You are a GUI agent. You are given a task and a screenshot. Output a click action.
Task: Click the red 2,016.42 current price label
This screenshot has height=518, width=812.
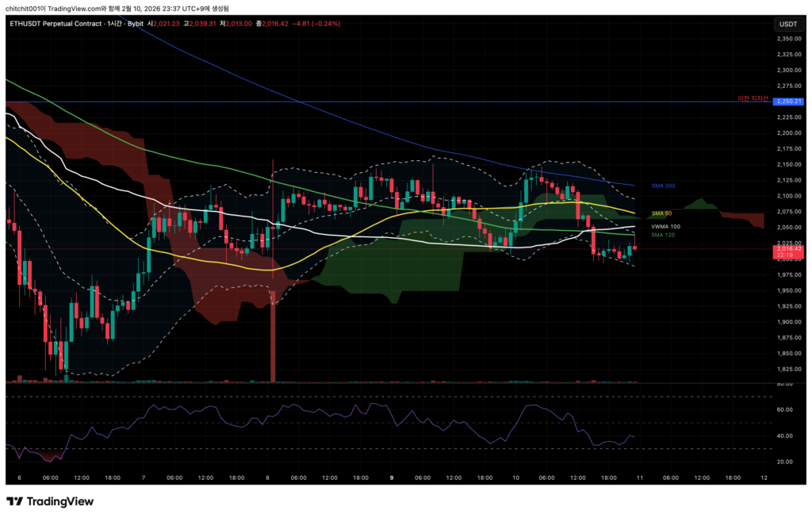point(789,249)
